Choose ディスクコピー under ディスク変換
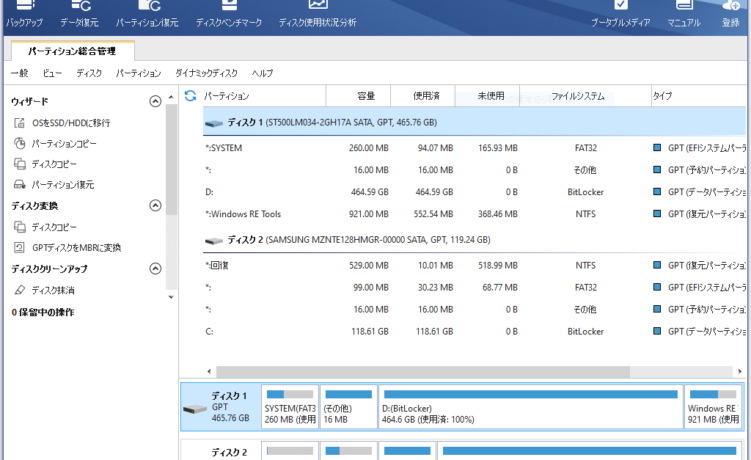This screenshot has height=460, width=751. [x=45, y=227]
